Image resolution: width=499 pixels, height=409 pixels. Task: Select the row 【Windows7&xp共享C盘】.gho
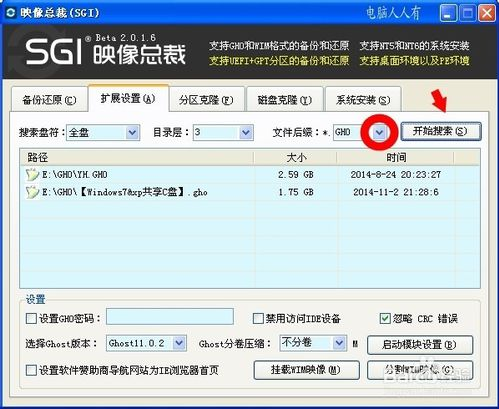(x=250, y=192)
